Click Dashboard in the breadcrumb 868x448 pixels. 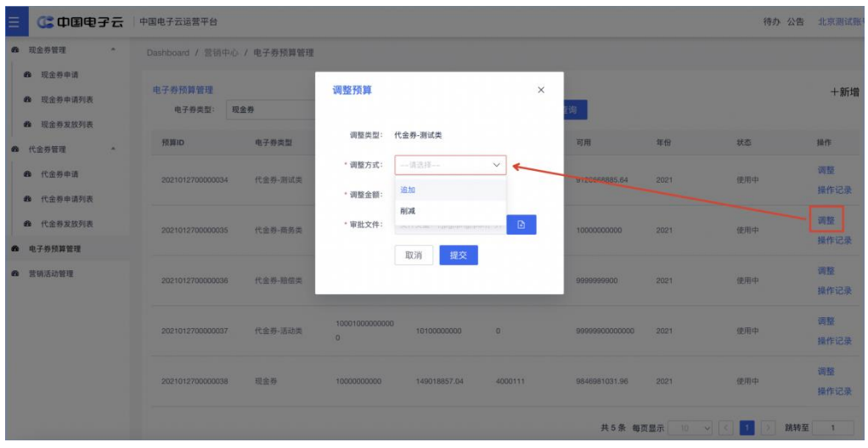(x=167, y=53)
